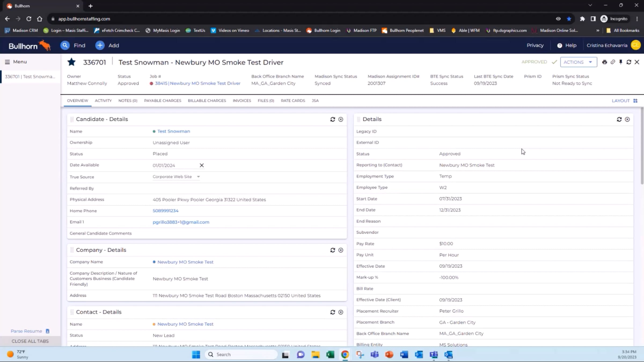Open the Add record menu
The width and height of the screenshot is (644, 362).
click(107, 45)
